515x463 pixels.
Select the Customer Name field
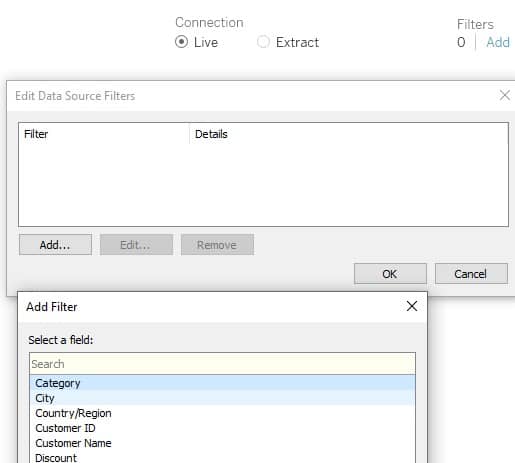tap(222, 443)
